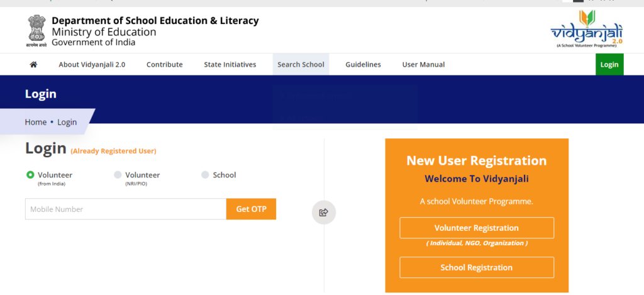Select the School login radio option
The width and height of the screenshot is (644, 295).
click(205, 175)
